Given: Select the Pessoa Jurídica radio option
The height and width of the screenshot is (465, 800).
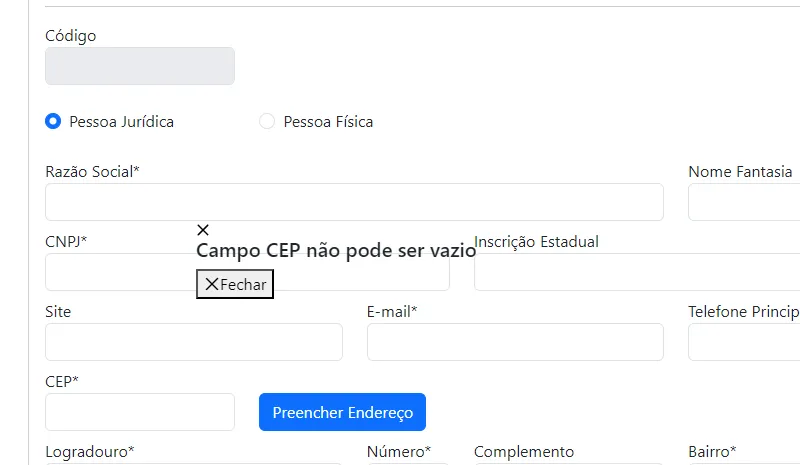Looking at the screenshot, I should pos(54,121).
